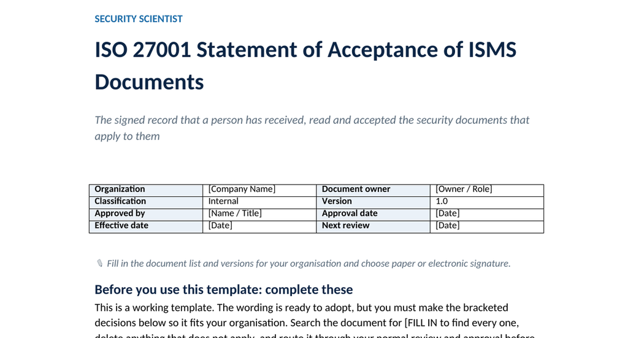Click the ISO 27001 Statement document title
The height and width of the screenshot is (338, 644).
[305, 66]
